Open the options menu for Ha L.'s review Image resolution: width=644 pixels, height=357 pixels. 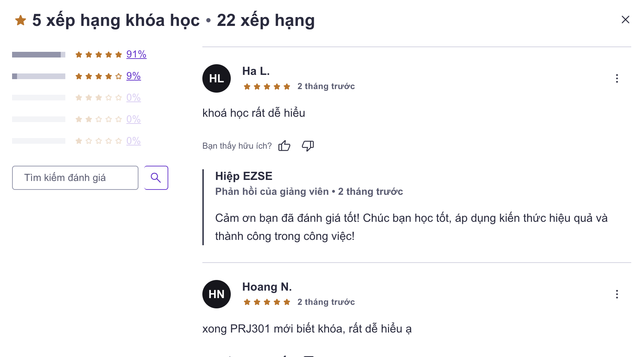pos(617,78)
